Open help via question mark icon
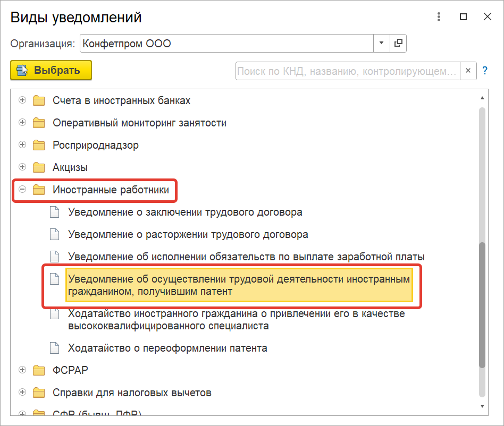 pyautogui.click(x=485, y=71)
